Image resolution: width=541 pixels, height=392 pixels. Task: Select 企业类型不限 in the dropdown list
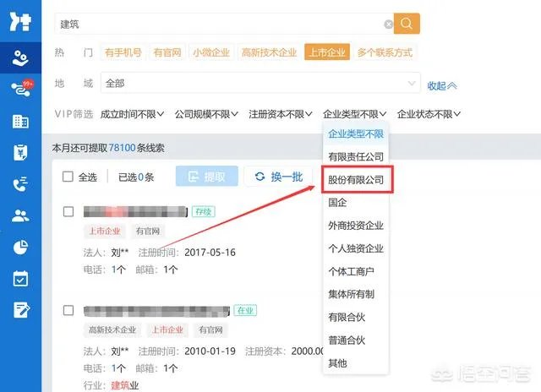(356, 133)
